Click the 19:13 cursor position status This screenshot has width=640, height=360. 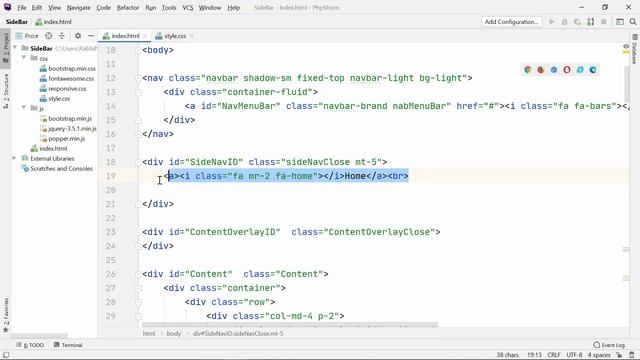pyautogui.click(x=534, y=355)
